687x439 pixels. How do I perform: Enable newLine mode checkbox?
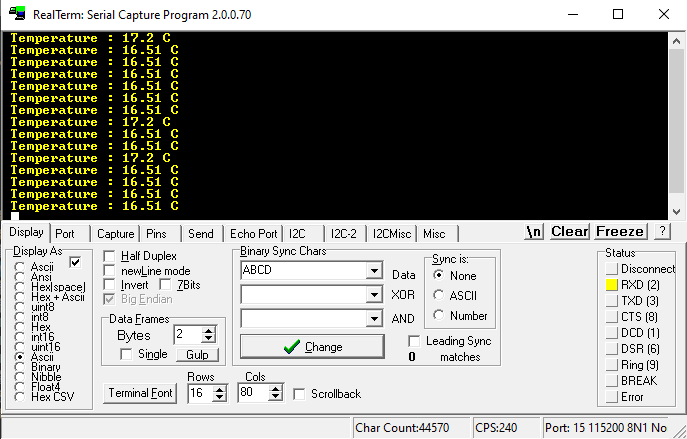(x=109, y=270)
